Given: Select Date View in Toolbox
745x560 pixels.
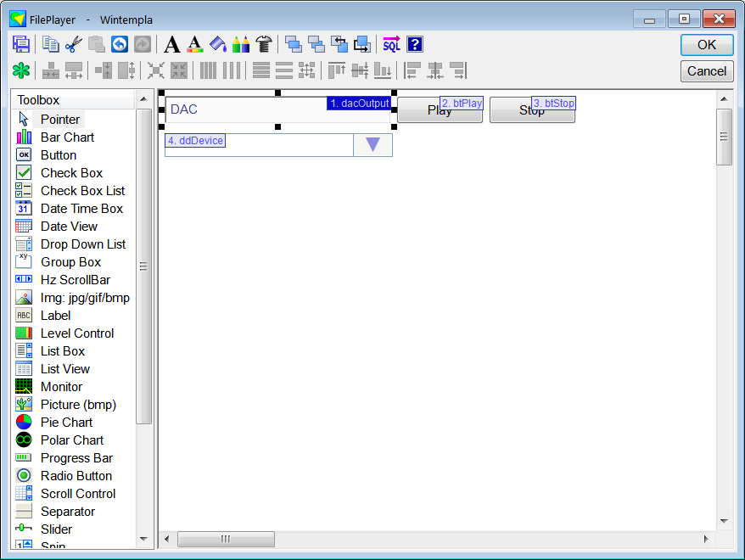Looking at the screenshot, I should 69,227.
